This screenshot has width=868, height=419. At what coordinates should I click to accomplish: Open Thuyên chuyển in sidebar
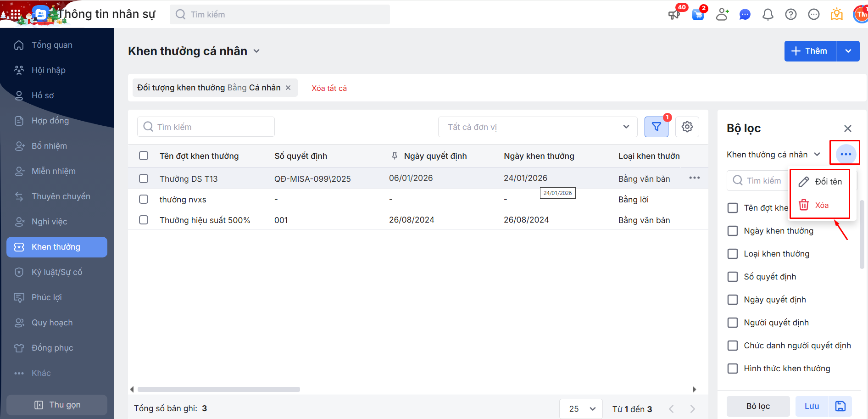57,196
